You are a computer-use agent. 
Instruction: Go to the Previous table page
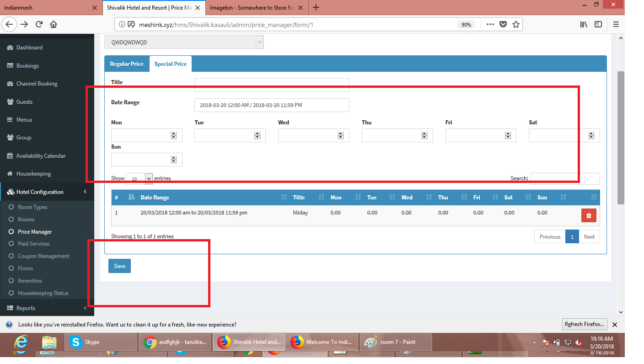tap(550, 237)
